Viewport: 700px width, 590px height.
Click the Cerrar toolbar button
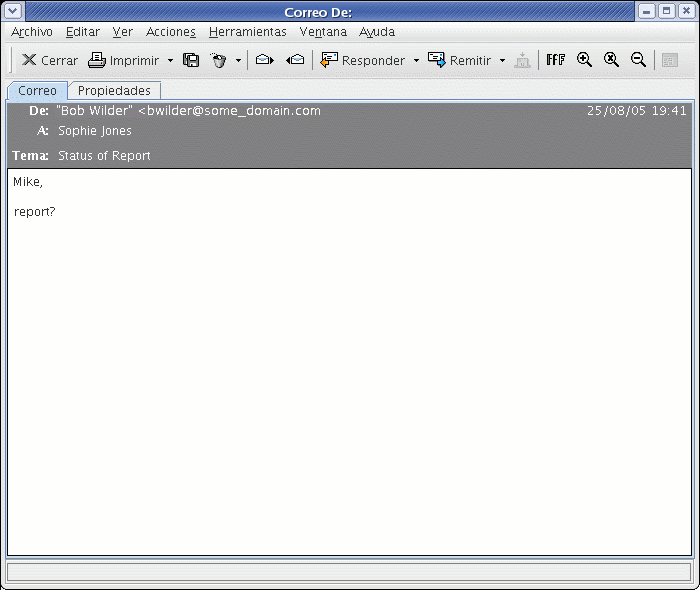pos(50,60)
